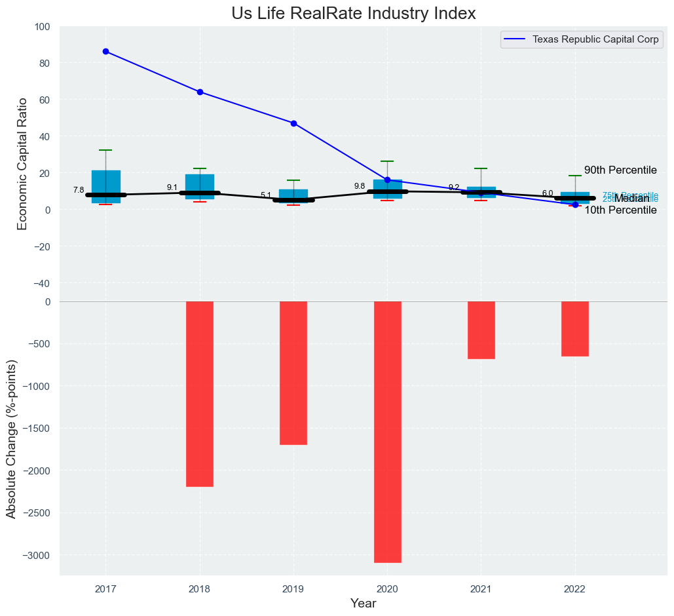This screenshot has height=616, width=674.
Task: Click the red 2018 absolute change bar
Action: tap(200, 394)
